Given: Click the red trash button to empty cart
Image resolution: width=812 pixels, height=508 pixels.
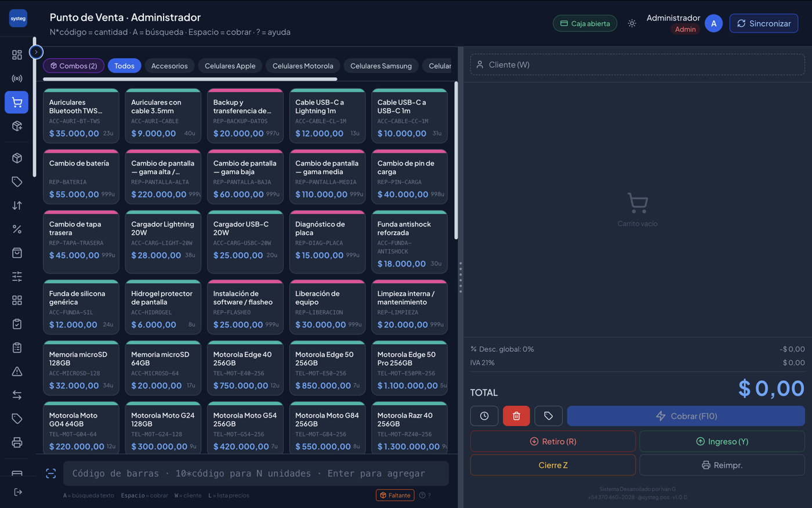Looking at the screenshot, I should (x=516, y=416).
